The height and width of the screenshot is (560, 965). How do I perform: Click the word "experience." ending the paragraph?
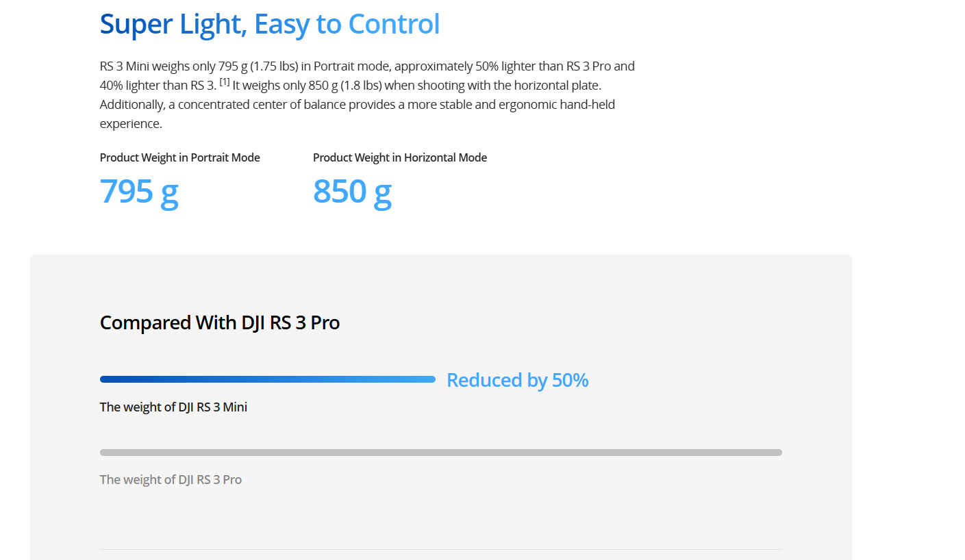131,124
